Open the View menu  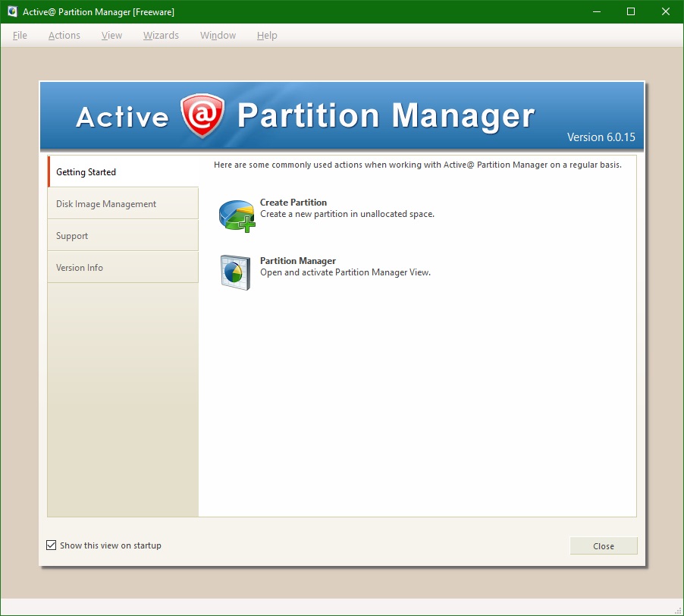point(111,35)
